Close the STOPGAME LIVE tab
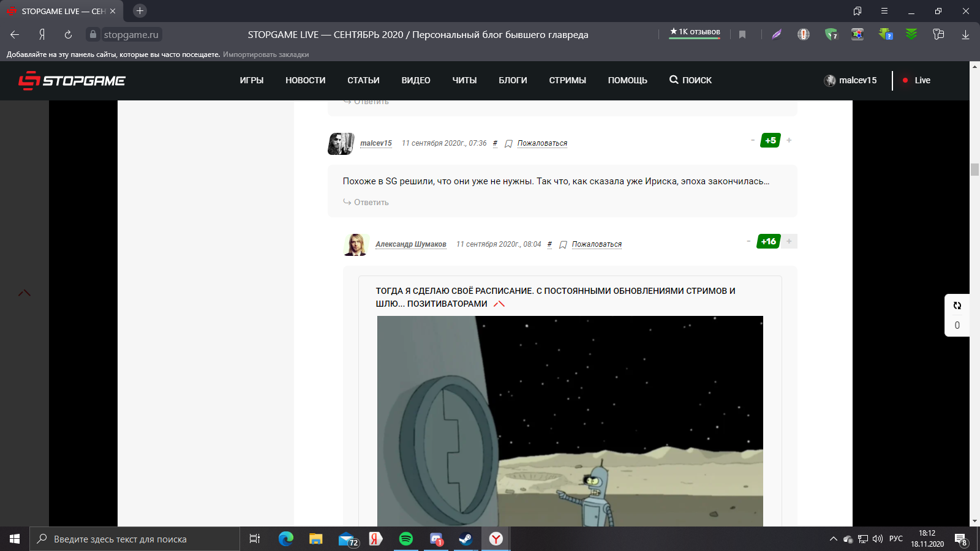This screenshot has width=980, height=551. (x=113, y=11)
